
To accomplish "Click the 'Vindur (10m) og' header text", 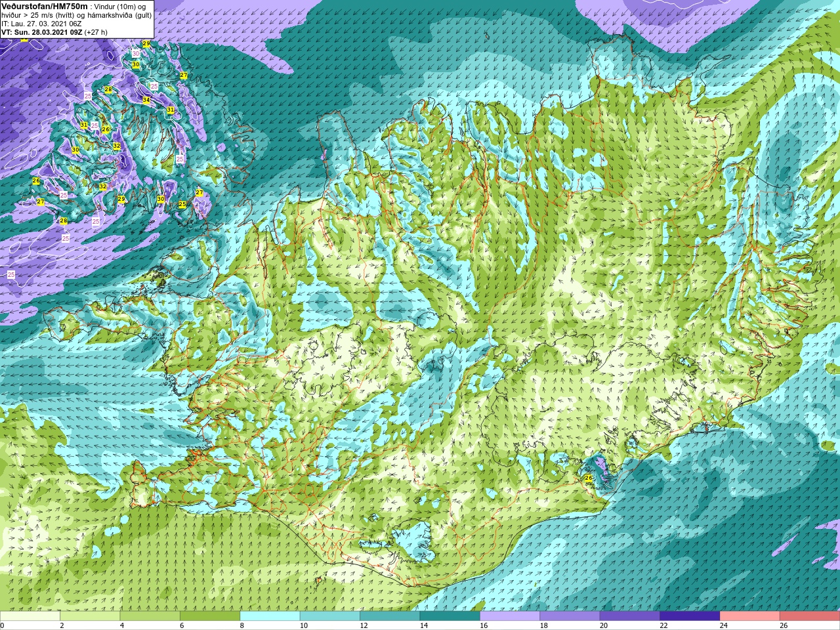I will click(120, 7).
